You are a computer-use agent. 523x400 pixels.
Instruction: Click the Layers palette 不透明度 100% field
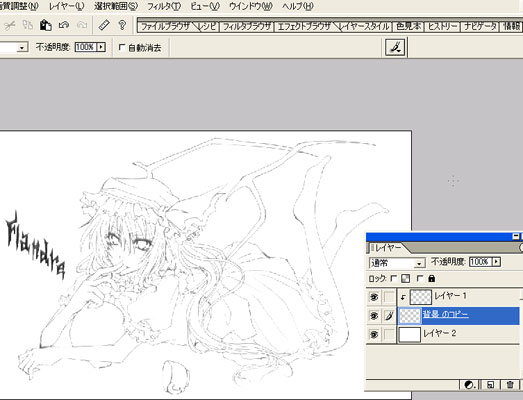(x=481, y=262)
